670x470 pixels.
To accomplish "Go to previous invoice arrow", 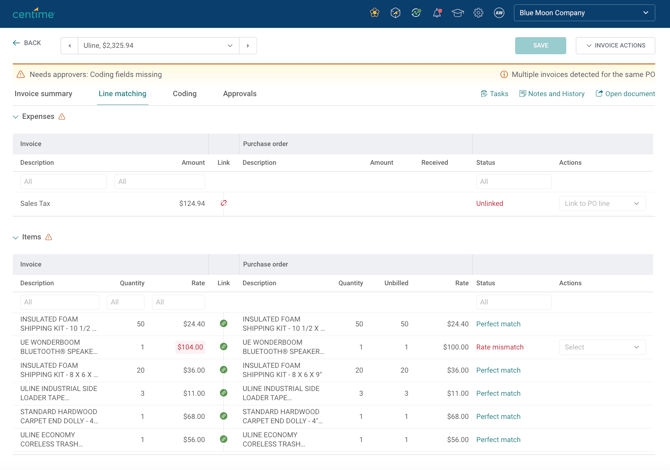I will 69,45.
